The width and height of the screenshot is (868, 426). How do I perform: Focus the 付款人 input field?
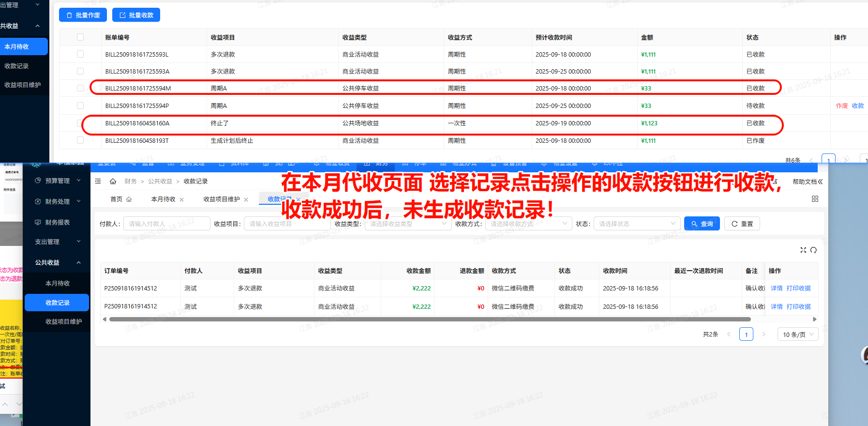[166, 224]
